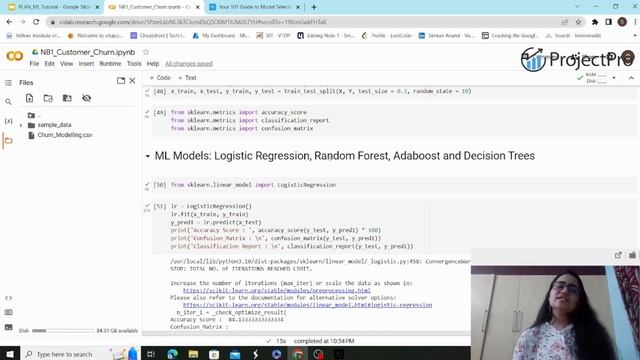Viewport: 640px width, 360px height.
Task: Toggle hidden files visibility
Action: click(x=86, y=98)
